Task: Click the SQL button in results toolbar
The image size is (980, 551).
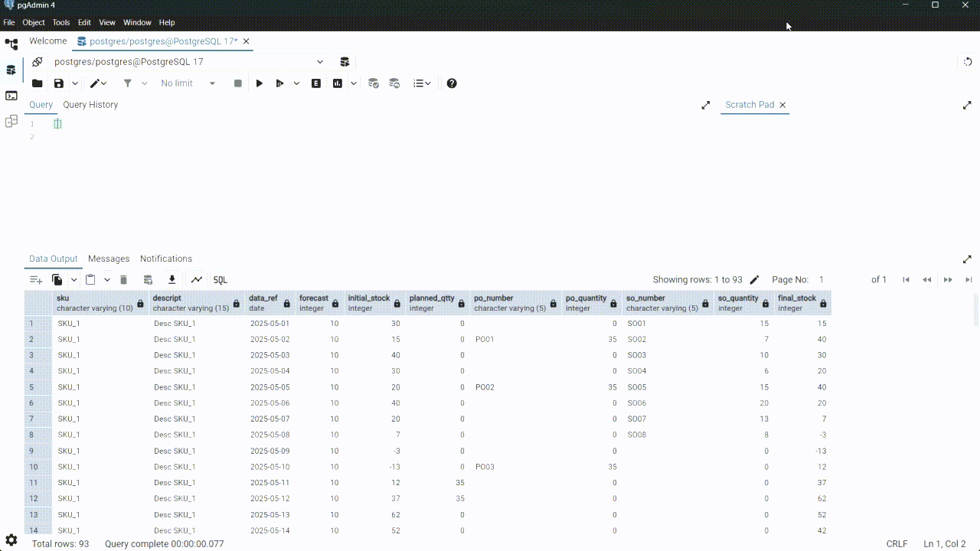Action: tap(220, 280)
